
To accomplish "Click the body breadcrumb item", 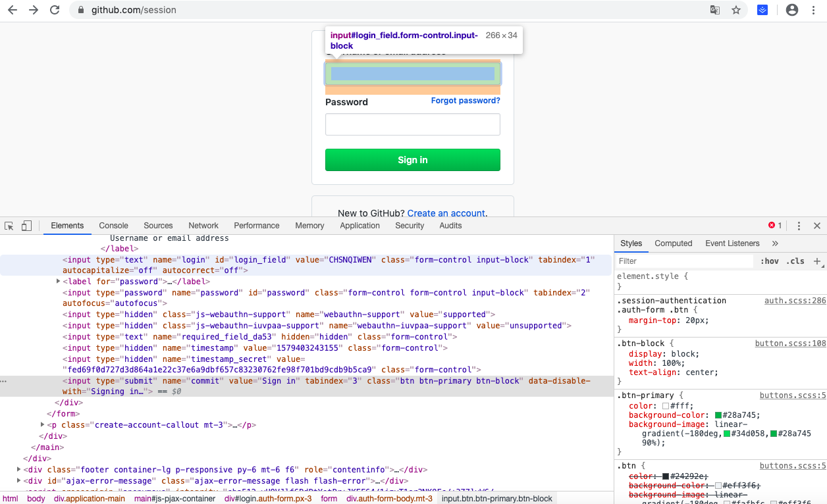I will pyautogui.click(x=36, y=499).
